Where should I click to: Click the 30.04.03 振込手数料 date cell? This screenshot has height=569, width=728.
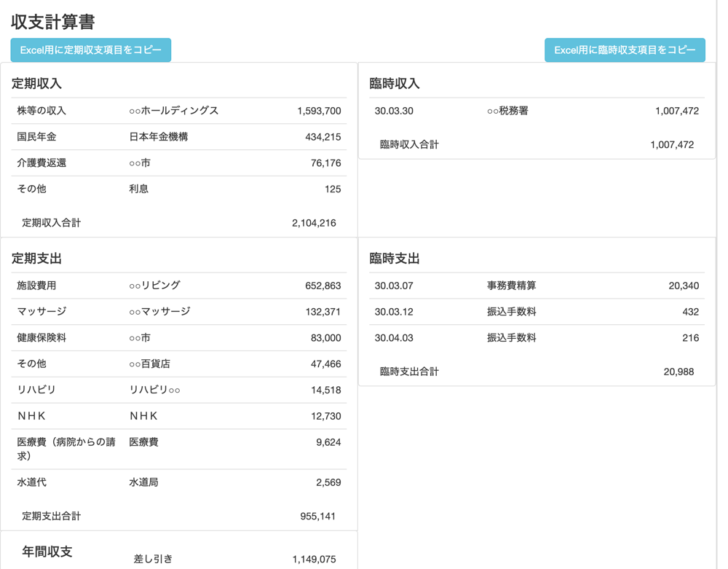point(394,338)
